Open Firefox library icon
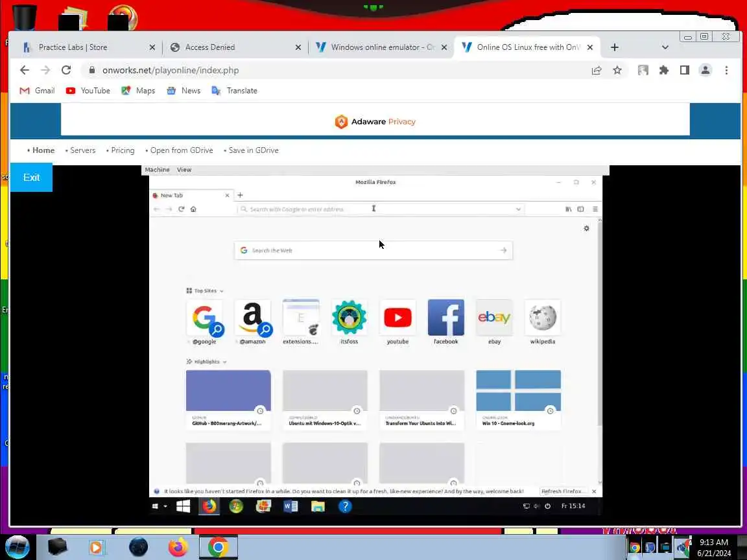Screen dimensions: 747x560 coord(568,209)
